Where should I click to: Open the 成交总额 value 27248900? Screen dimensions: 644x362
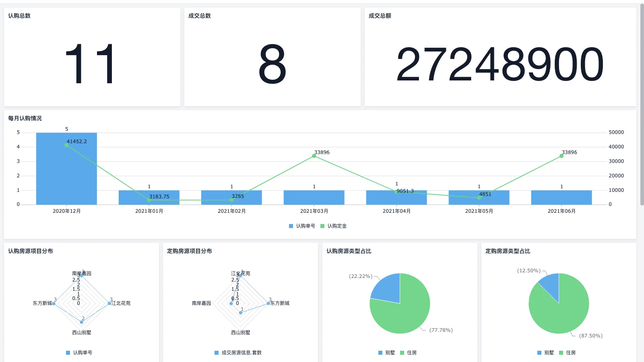[x=500, y=64]
